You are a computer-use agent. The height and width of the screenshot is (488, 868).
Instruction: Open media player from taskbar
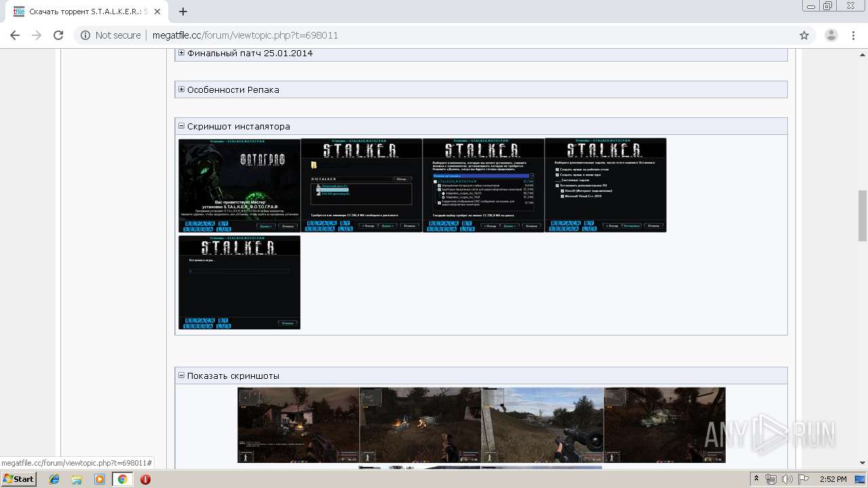100,479
